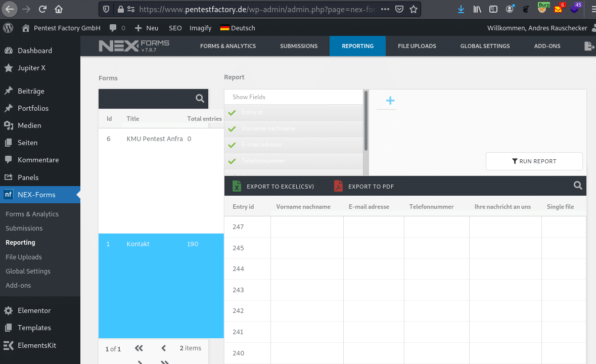Open the library icon in toolbar

point(477,9)
